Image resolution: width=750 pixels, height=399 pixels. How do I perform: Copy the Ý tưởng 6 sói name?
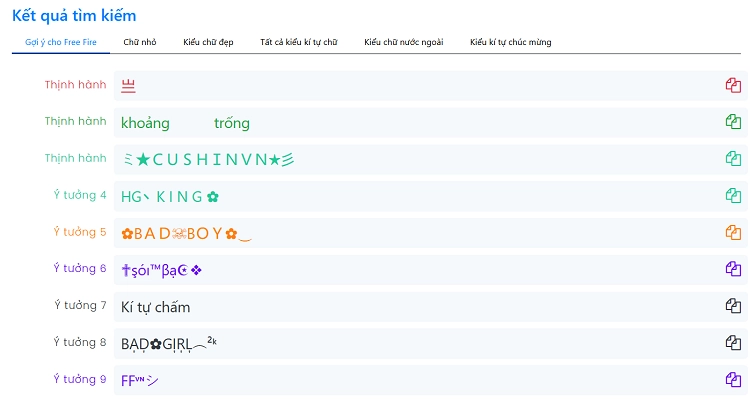tap(733, 269)
